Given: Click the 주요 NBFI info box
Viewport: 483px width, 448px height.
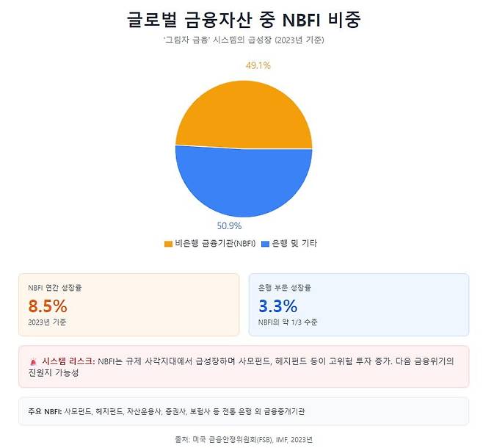Looking at the screenshot, I should (x=244, y=411).
